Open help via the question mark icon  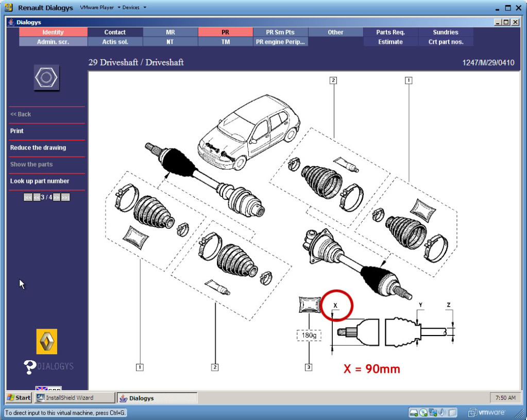pos(29,367)
